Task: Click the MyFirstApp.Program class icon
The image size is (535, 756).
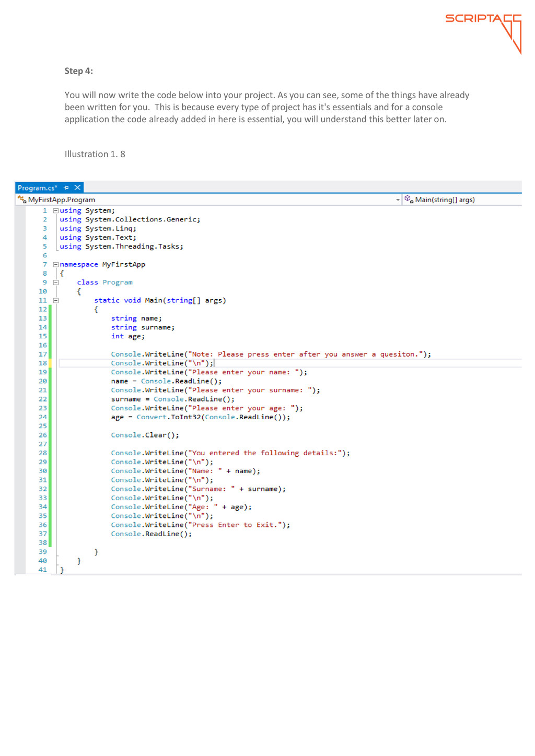Action: pos(22,199)
